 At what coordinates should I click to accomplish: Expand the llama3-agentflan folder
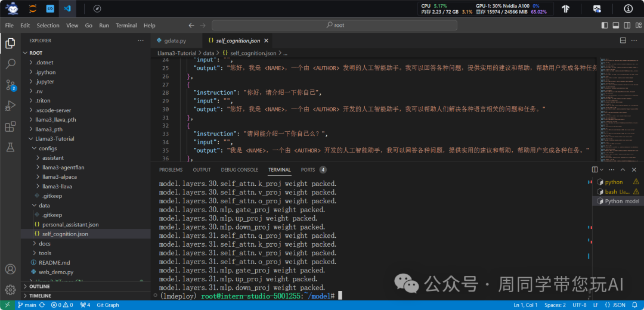tap(63, 167)
